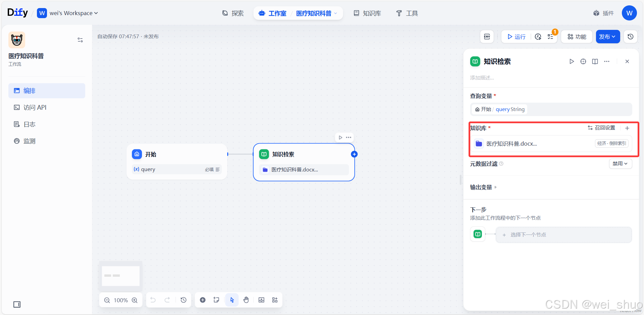Image resolution: width=644 pixels, height=315 pixels.
Task: Open 召回设置 retrieval settings
Action: (x=601, y=128)
